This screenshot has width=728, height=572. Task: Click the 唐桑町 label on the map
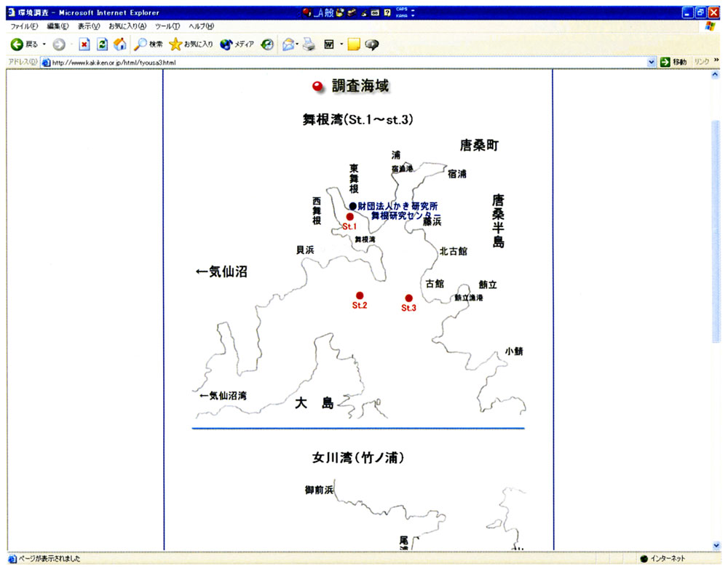coord(479,146)
